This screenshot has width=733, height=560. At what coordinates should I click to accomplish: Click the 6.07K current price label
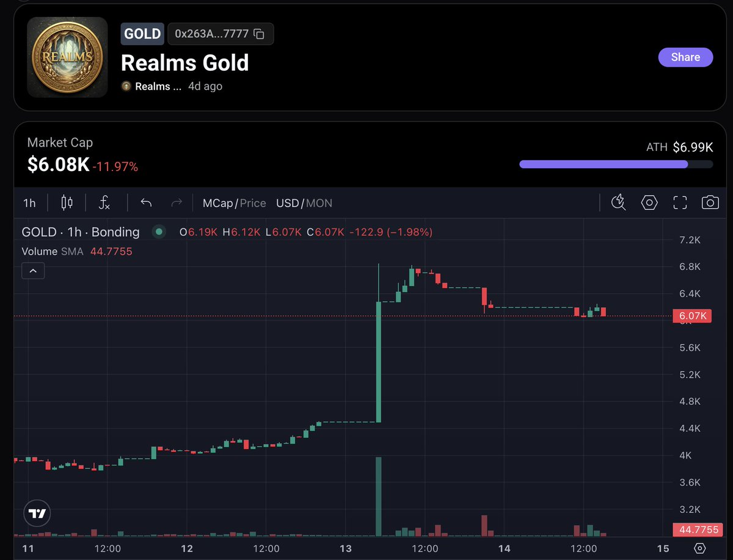[x=692, y=316]
